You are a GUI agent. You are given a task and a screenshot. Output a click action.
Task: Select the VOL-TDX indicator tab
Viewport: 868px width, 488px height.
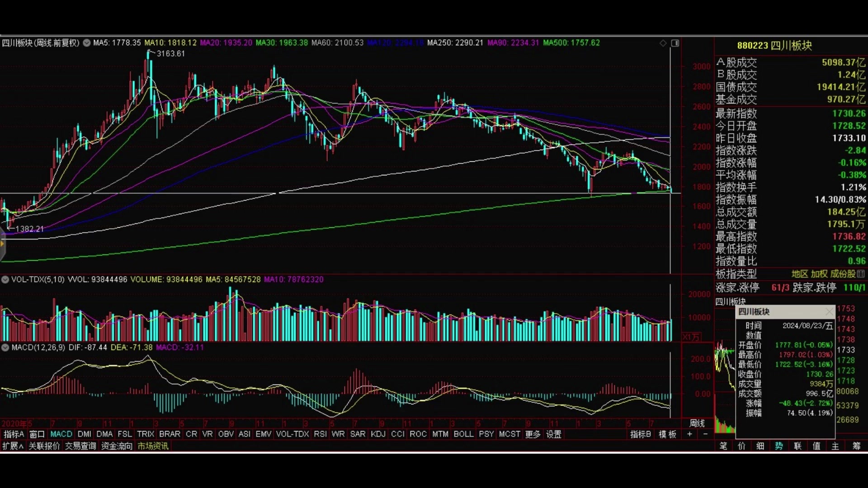(x=292, y=434)
